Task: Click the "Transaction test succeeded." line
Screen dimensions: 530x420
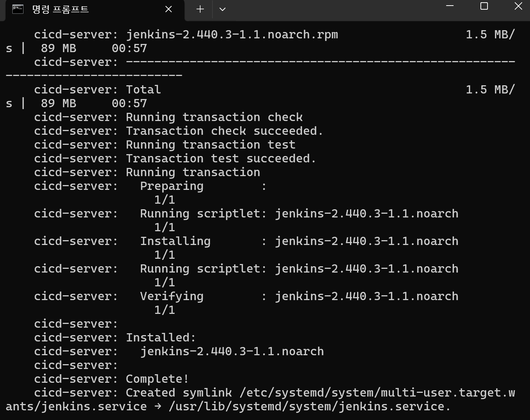Action: [221, 159]
